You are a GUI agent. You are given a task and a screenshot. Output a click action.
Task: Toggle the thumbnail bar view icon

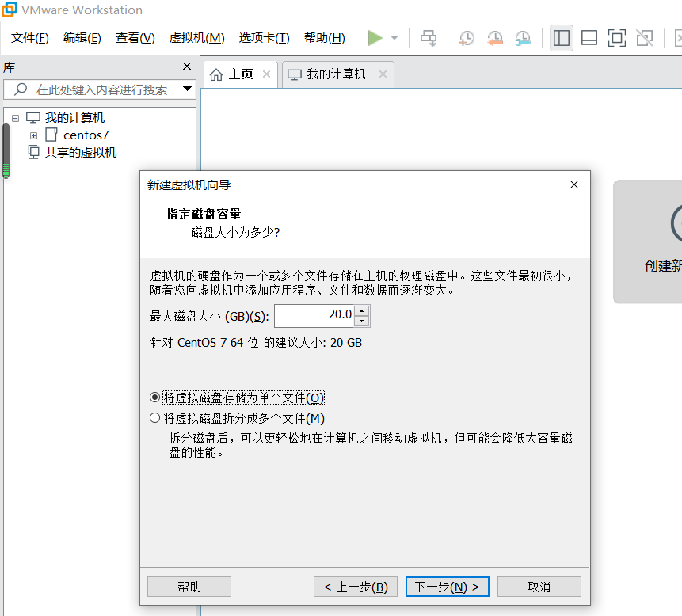pos(589,38)
